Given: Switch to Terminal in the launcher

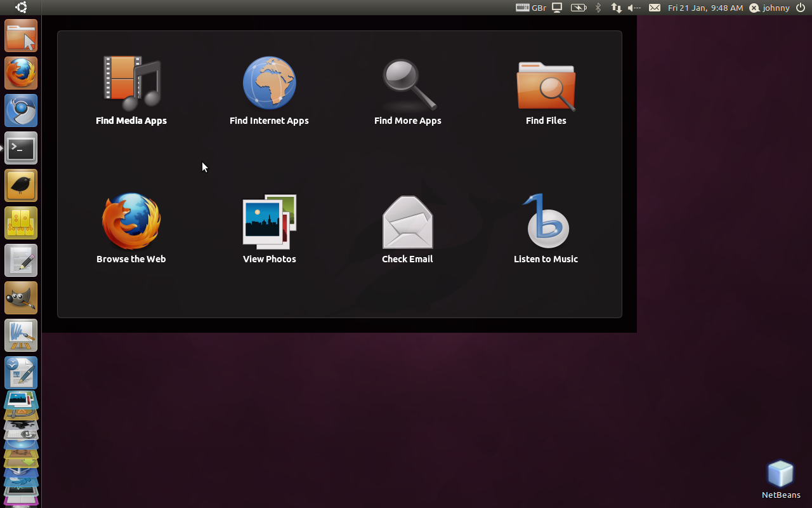Looking at the screenshot, I should [21, 148].
